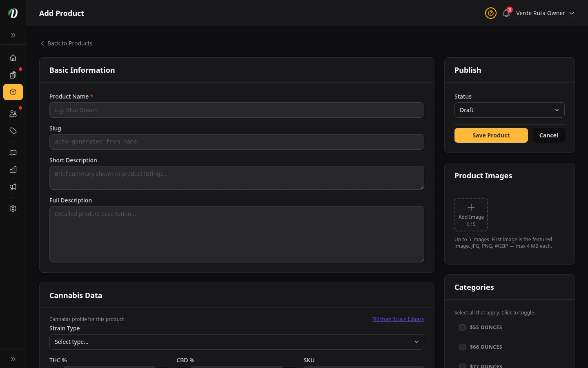
Task: Click Fill from Strain Library link
Action: [x=398, y=319]
